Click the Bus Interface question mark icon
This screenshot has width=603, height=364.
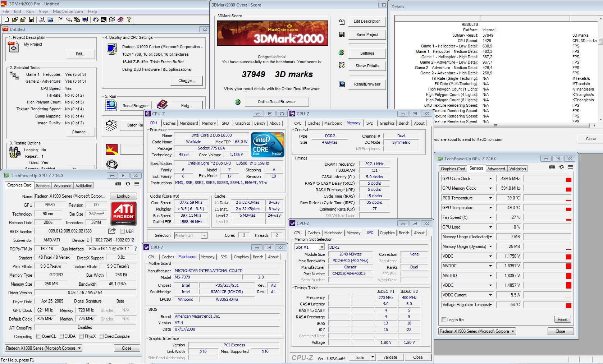click(x=136, y=249)
